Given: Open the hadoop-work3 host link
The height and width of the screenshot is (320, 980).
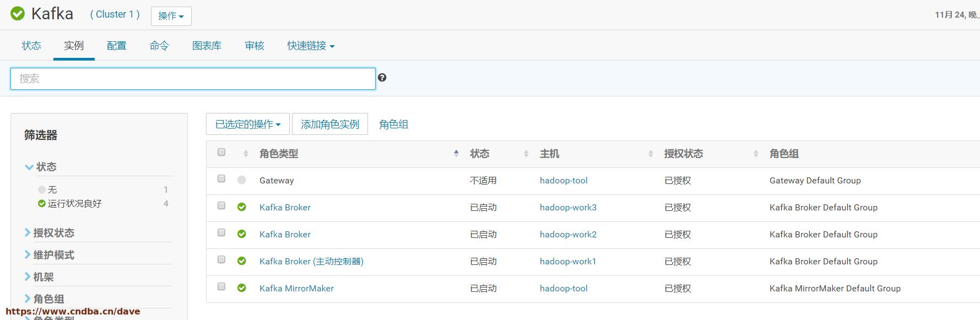Looking at the screenshot, I should pos(568,208).
